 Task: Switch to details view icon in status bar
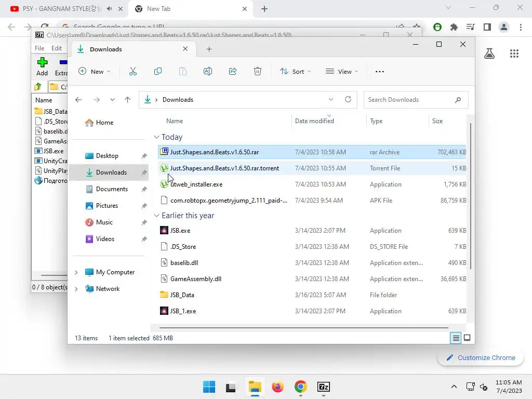pyautogui.click(x=456, y=338)
